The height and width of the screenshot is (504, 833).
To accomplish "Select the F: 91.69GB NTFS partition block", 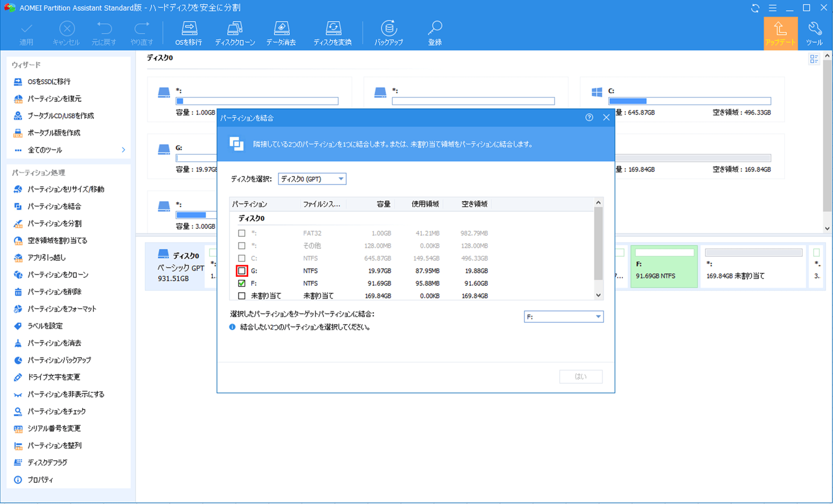I will 663,267.
